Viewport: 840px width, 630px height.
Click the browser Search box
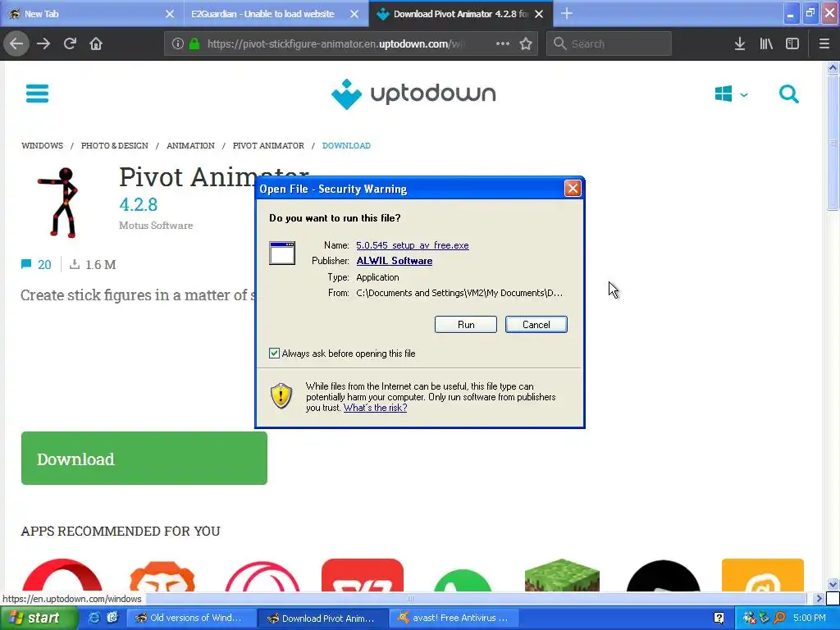pos(609,43)
